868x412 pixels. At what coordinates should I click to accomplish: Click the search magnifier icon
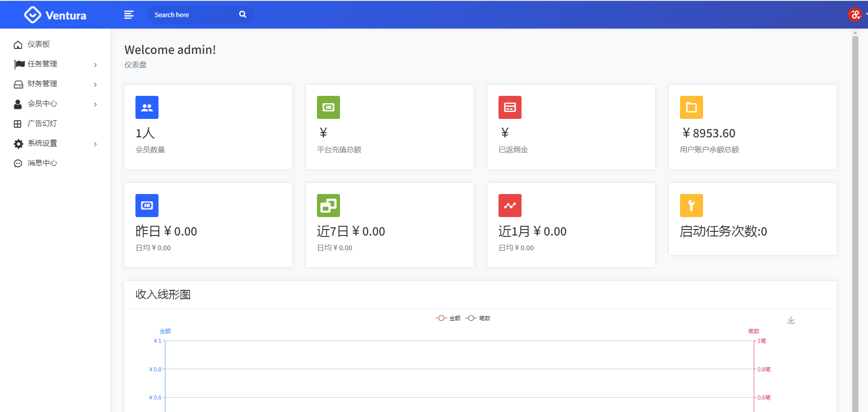(242, 15)
